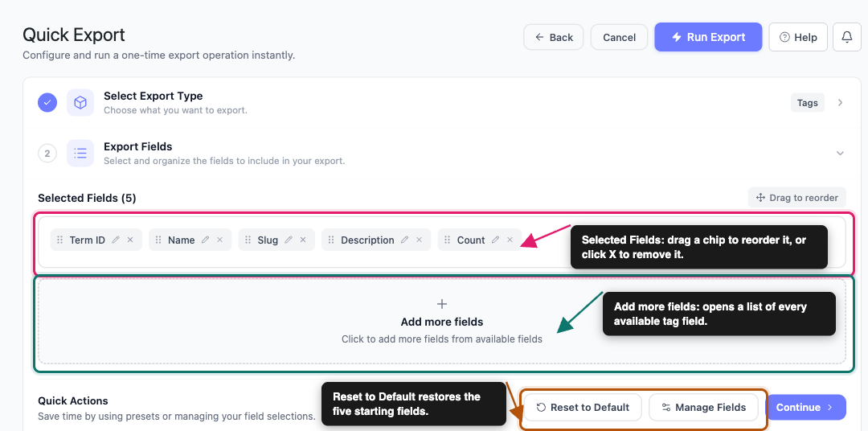This screenshot has width=868, height=431.
Task: Click the notification bell icon
Action: pyautogui.click(x=846, y=37)
